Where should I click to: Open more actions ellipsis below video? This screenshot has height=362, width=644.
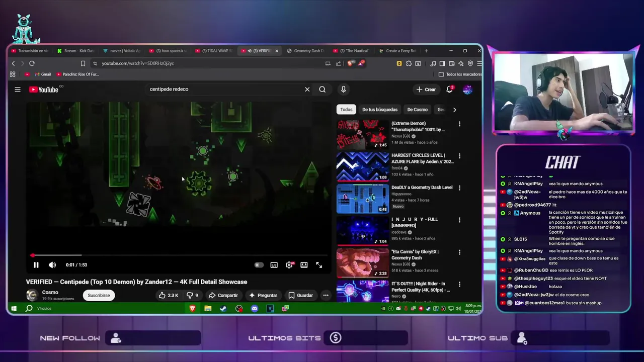pos(326,295)
